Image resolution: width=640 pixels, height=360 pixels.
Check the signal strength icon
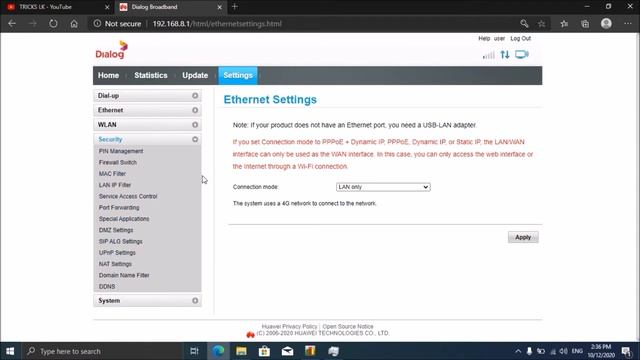pos(489,55)
